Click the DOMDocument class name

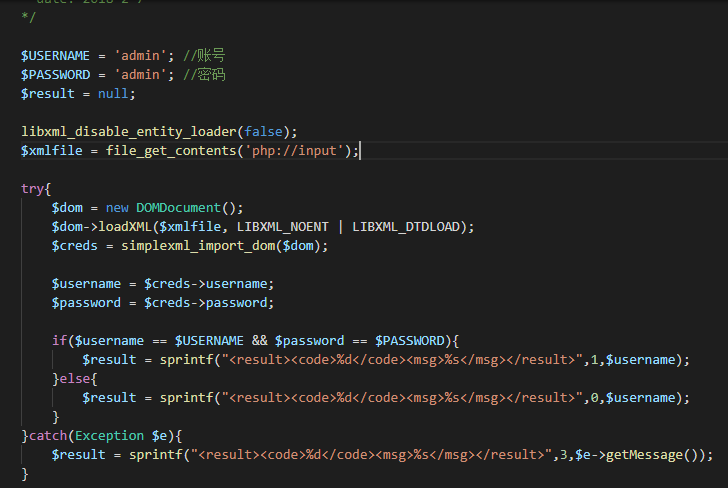coord(178,208)
